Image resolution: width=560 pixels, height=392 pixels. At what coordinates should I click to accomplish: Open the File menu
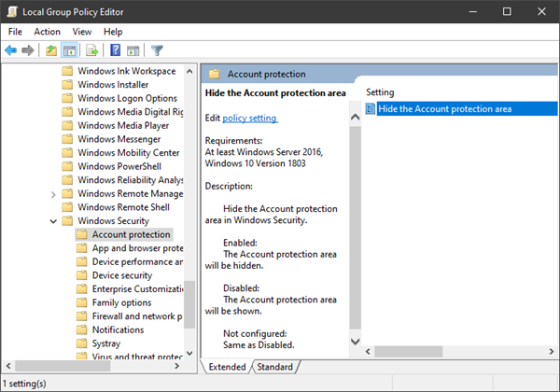(x=15, y=32)
